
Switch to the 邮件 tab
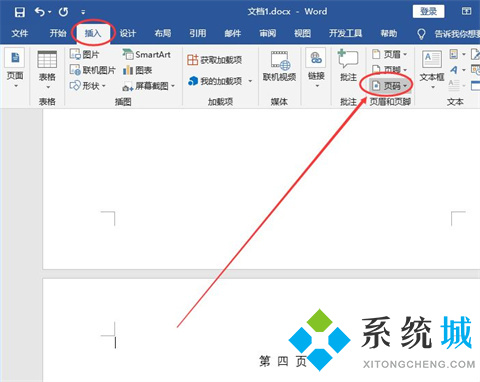coord(233,33)
